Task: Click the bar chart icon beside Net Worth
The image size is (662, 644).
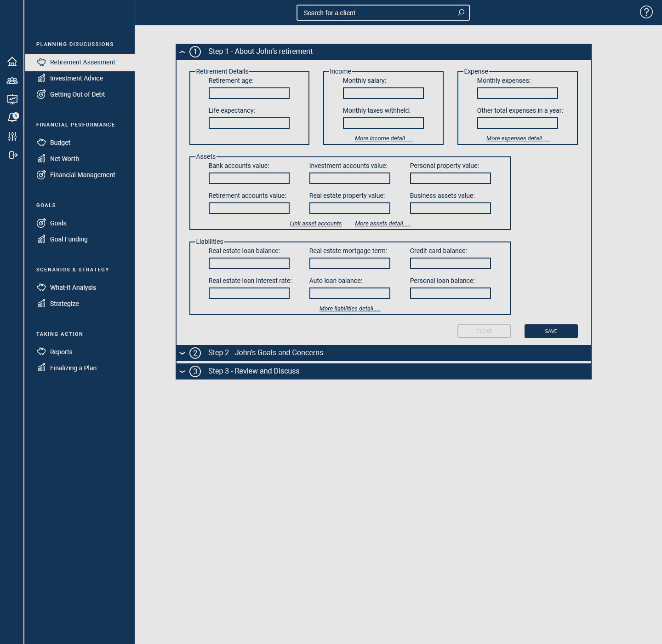Action: tap(41, 159)
